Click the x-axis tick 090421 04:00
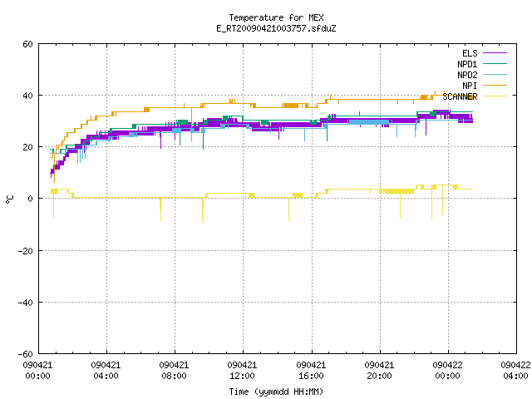Image resolution: width=532 pixels, height=399 pixels. point(106,371)
